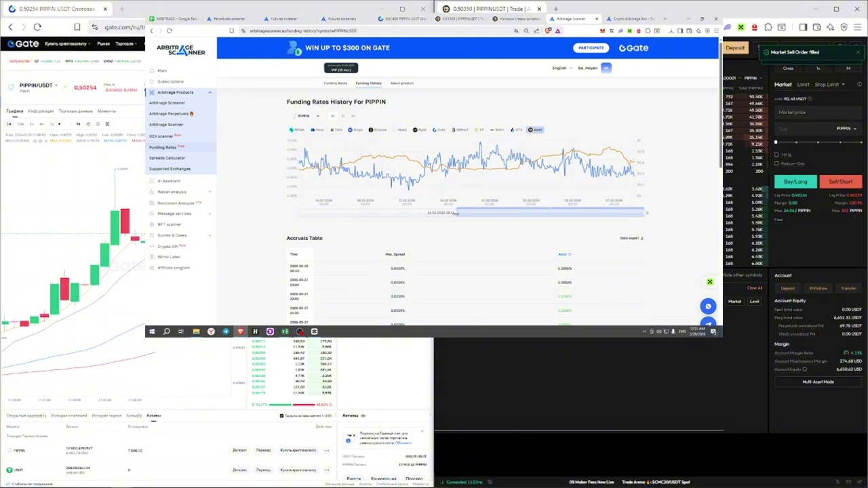868x488 pixels.
Task: Open AI Assistant in the sidebar
Action: (169, 181)
